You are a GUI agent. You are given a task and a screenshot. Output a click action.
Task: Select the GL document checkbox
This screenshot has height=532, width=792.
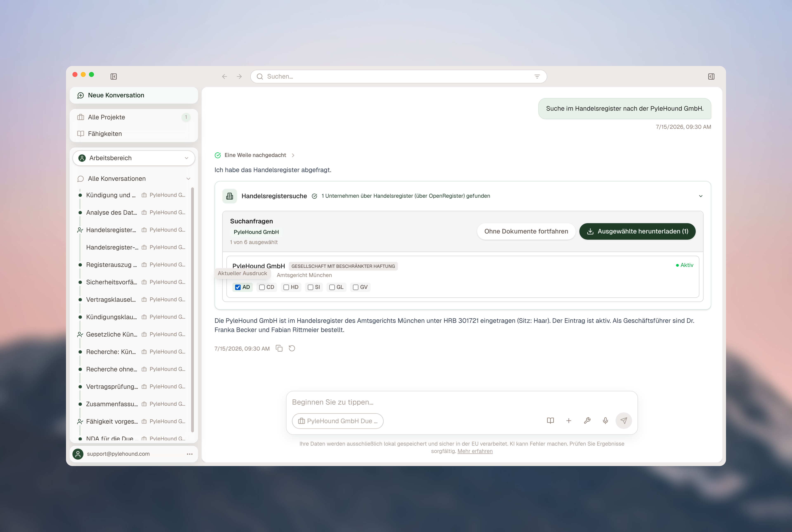(x=332, y=287)
